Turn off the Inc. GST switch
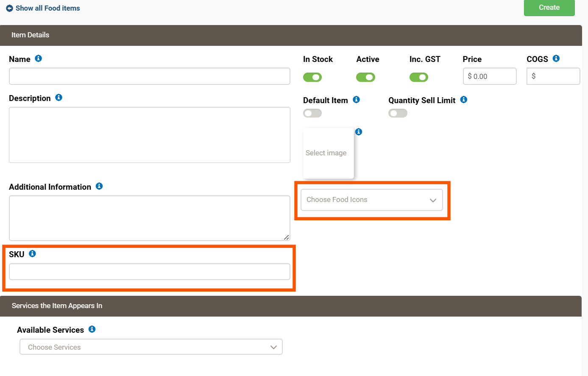This screenshot has height=376, width=588. [419, 77]
